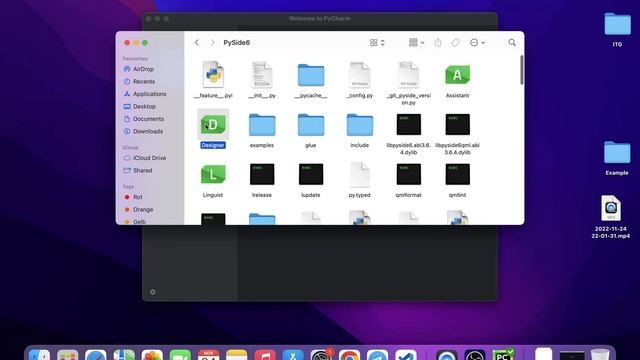The image size is (640, 360).
Task: Select the qmlformat executable
Action: [409, 174]
